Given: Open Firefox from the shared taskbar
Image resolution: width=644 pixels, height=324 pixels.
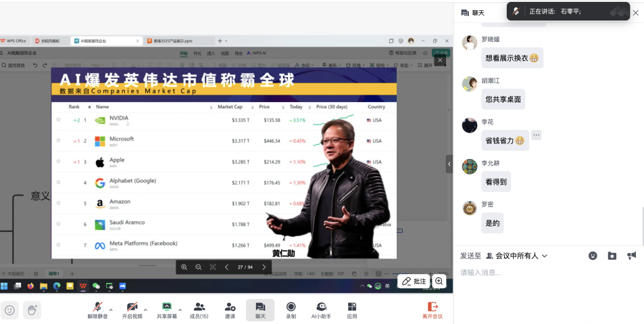Looking at the screenshot, I should (30, 285).
